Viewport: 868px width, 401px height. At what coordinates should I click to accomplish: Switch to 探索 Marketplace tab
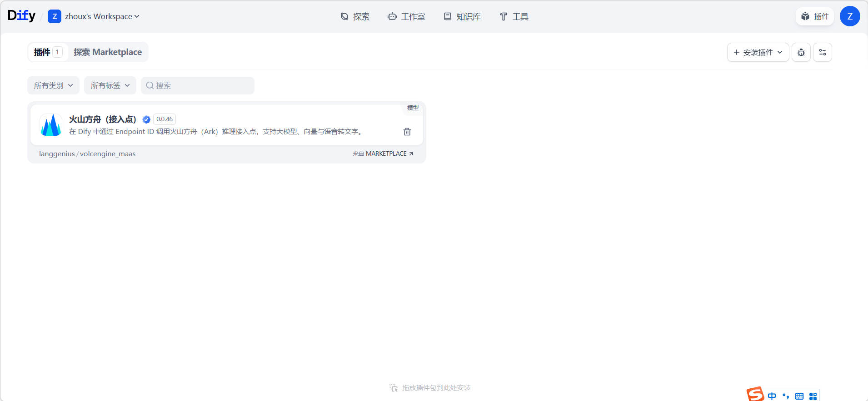(108, 52)
